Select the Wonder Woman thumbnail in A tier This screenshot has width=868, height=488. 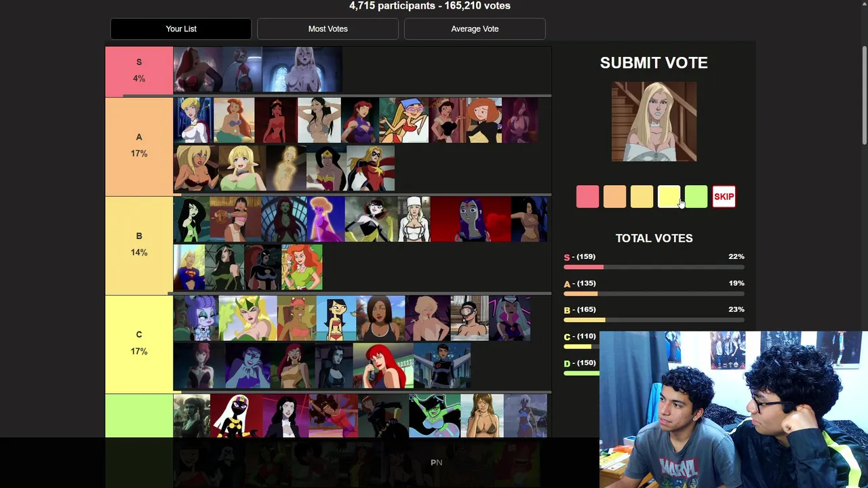coord(326,169)
